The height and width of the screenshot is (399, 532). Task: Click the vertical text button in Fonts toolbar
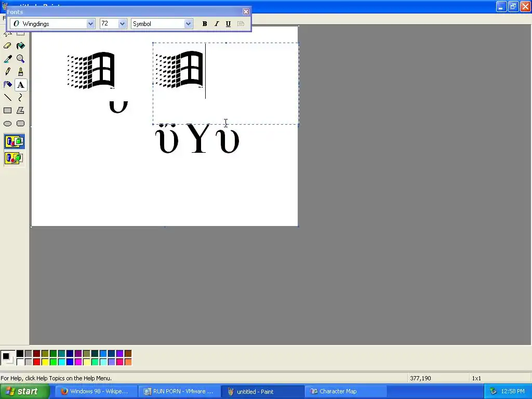click(241, 24)
